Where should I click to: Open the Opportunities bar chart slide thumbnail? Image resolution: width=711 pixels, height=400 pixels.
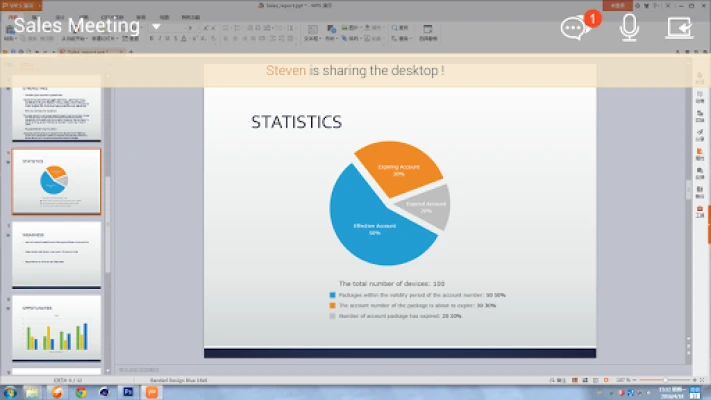pyautogui.click(x=56, y=327)
